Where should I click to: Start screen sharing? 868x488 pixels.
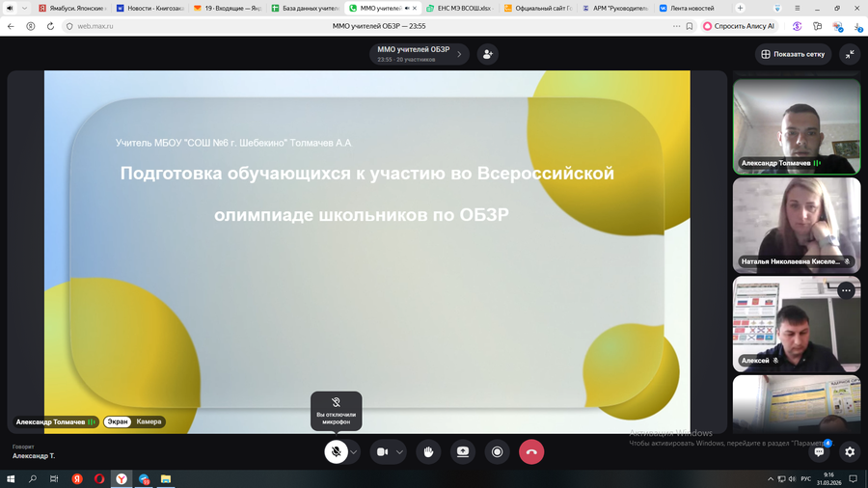[464, 451]
